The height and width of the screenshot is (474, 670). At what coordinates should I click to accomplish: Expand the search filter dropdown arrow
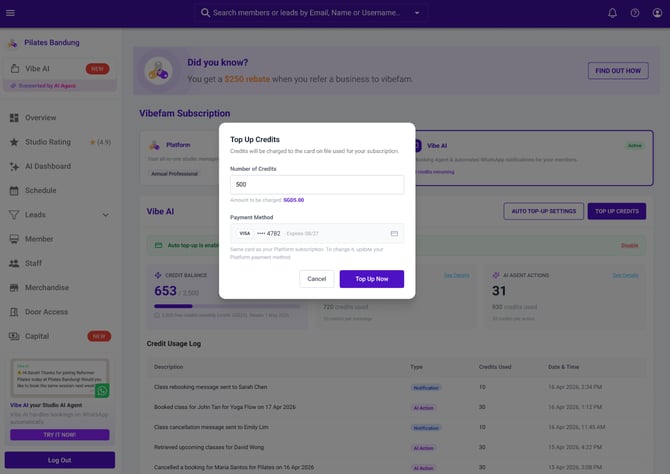click(x=417, y=13)
